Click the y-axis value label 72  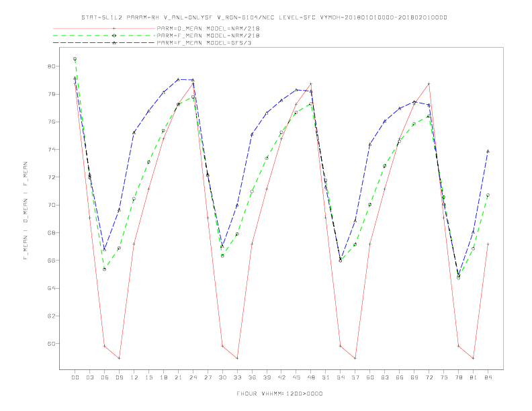point(51,177)
